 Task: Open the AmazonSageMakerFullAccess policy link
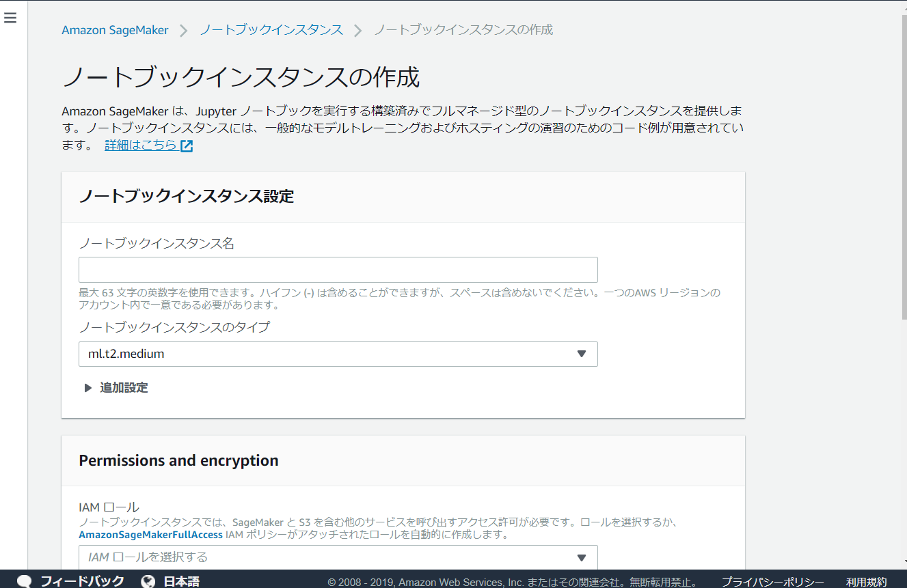[x=150, y=535]
